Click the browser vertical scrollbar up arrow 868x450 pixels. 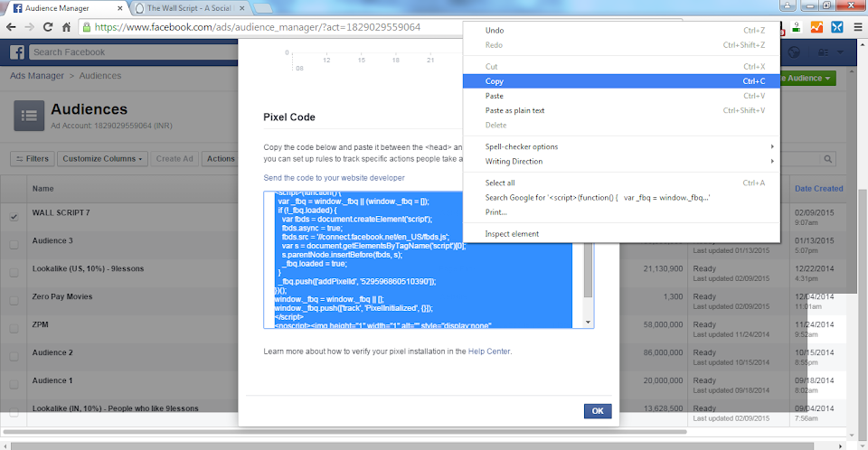(x=863, y=43)
